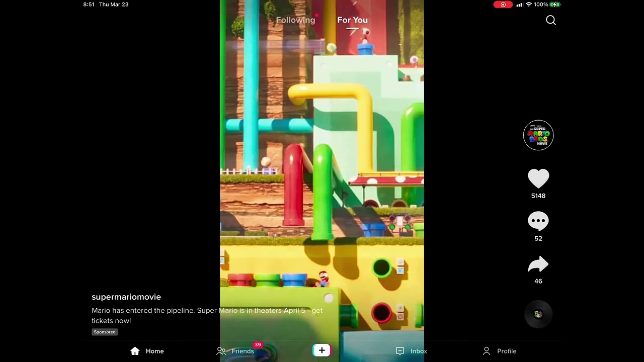Tap the Thu Mar 23 date

pyautogui.click(x=114, y=5)
